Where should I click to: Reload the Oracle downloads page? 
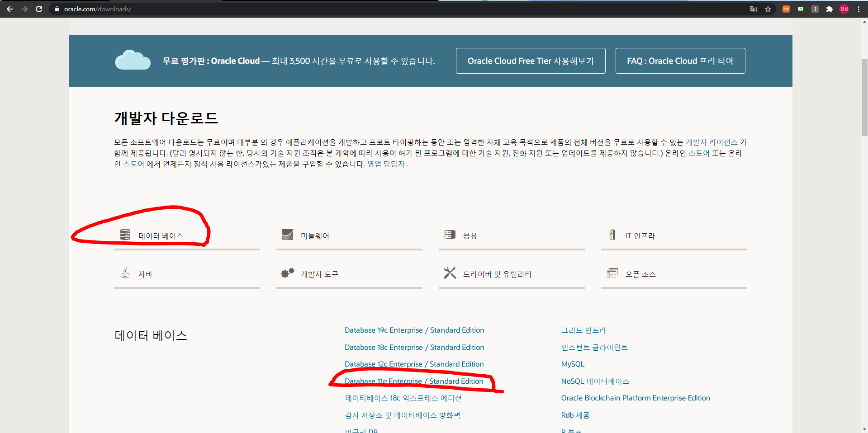[39, 9]
